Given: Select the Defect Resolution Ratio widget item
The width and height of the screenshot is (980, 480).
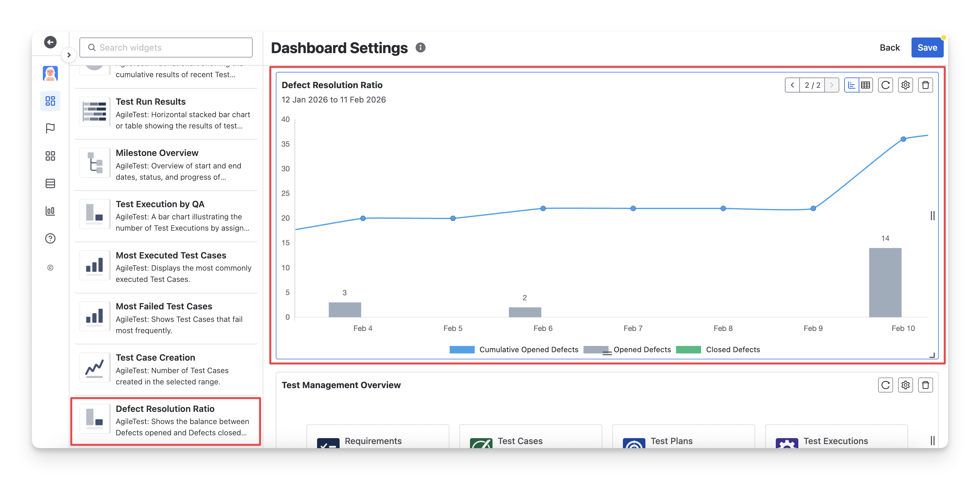Looking at the screenshot, I should (x=165, y=421).
